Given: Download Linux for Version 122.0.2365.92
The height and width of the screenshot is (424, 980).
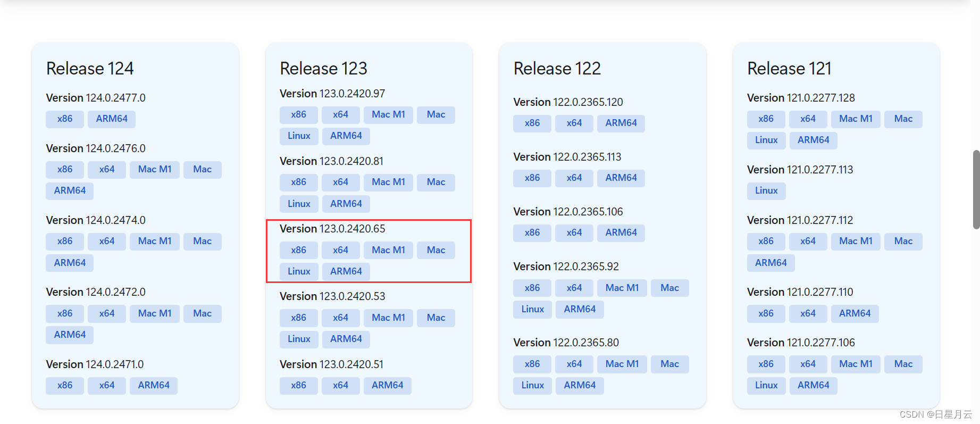Looking at the screenshot, I should click(533, 310).
